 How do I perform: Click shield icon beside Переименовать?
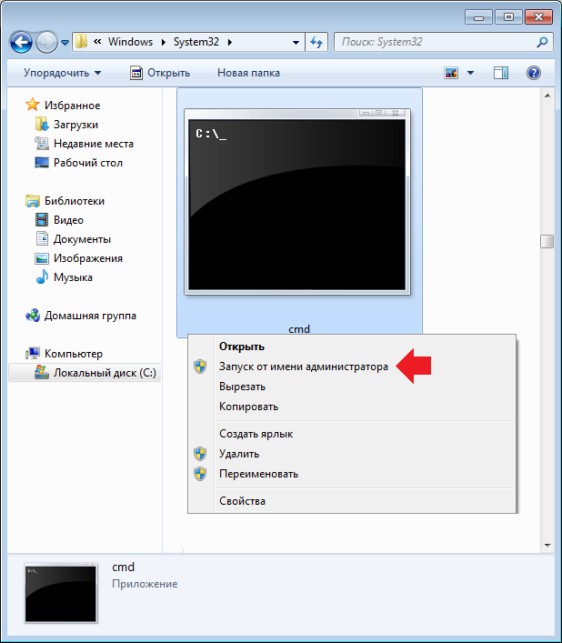pyautogui.click(x=200, y=474)
